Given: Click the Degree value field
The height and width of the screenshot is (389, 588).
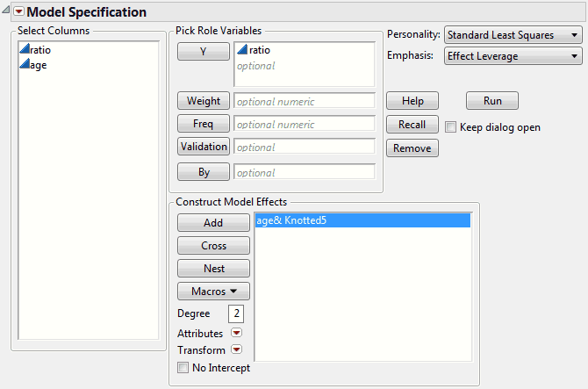Looking at the screenshot, I should click(x=234, y=313).
